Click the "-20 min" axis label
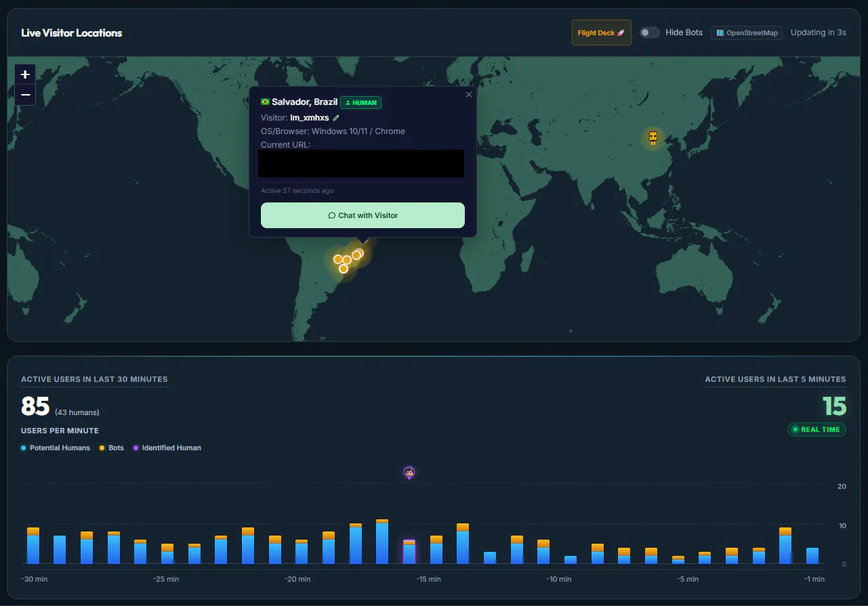The height and width of the screenshot is (606, 868). click(297, 579)
